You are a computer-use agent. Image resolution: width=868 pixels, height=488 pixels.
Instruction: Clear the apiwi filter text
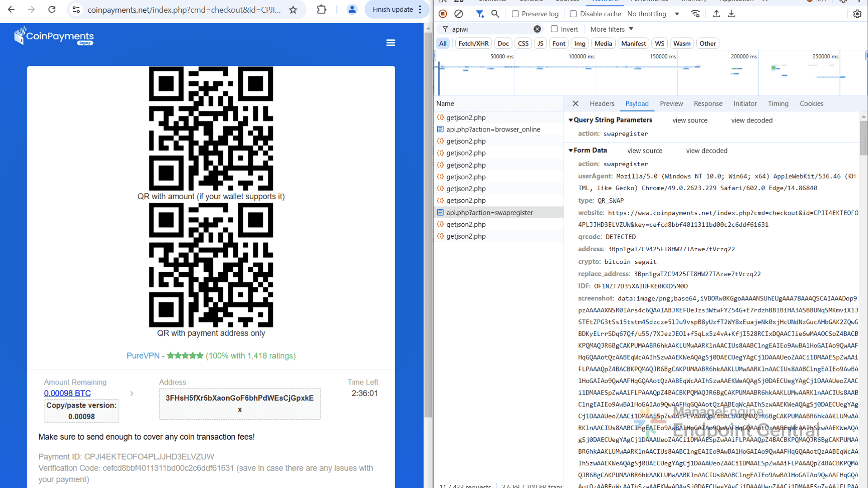[537, 29]
